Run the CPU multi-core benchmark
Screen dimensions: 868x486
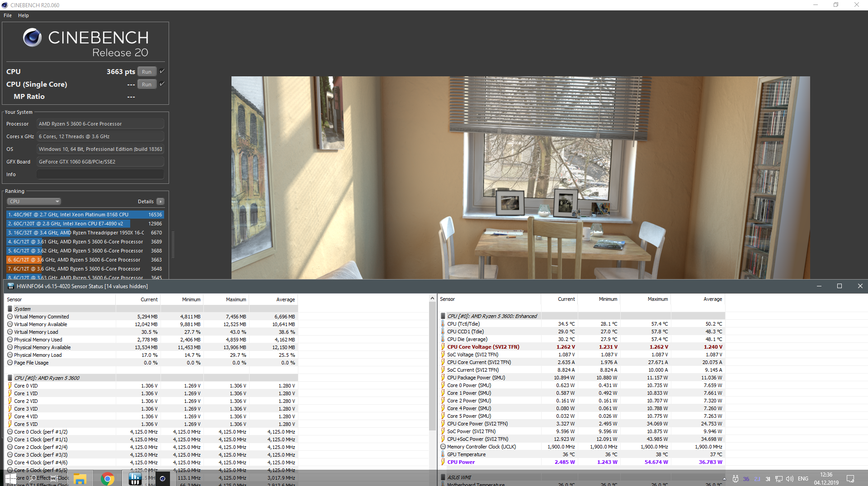(146, 72)
